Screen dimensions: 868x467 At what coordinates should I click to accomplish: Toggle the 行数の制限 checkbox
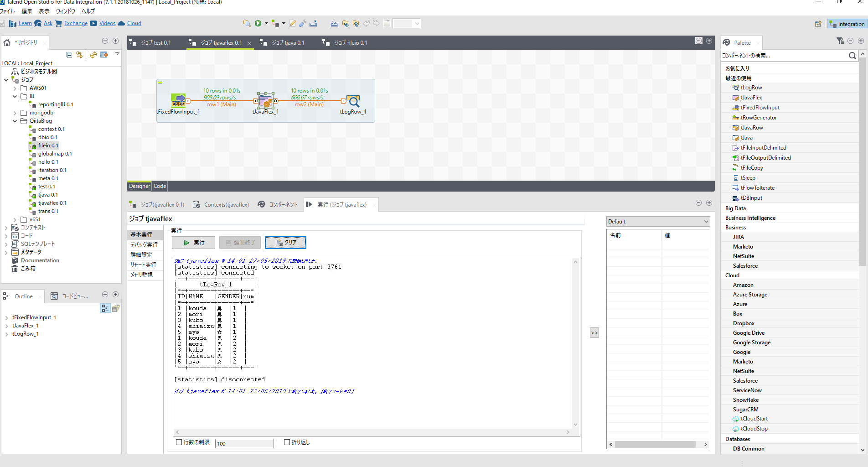178,442
